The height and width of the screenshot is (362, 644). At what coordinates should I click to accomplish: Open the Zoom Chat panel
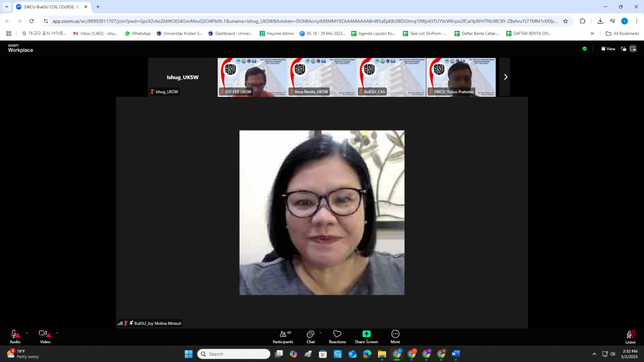[x=310, y=336]
